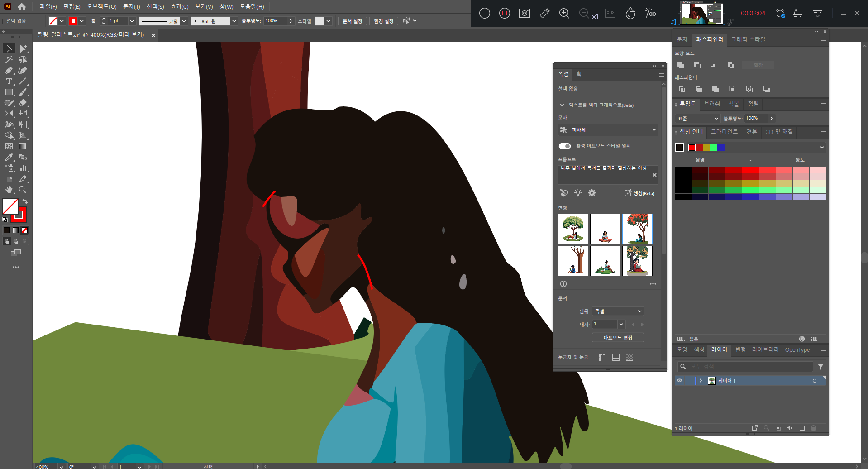Expand the color guide harmony rules dropdown

[x=822, y=147]
